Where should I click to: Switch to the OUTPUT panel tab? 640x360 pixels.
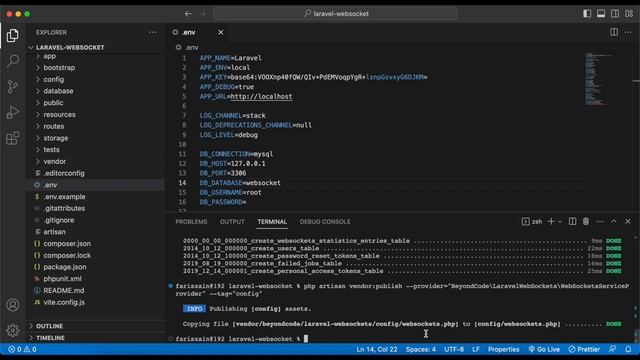click(x=232, y=222)
